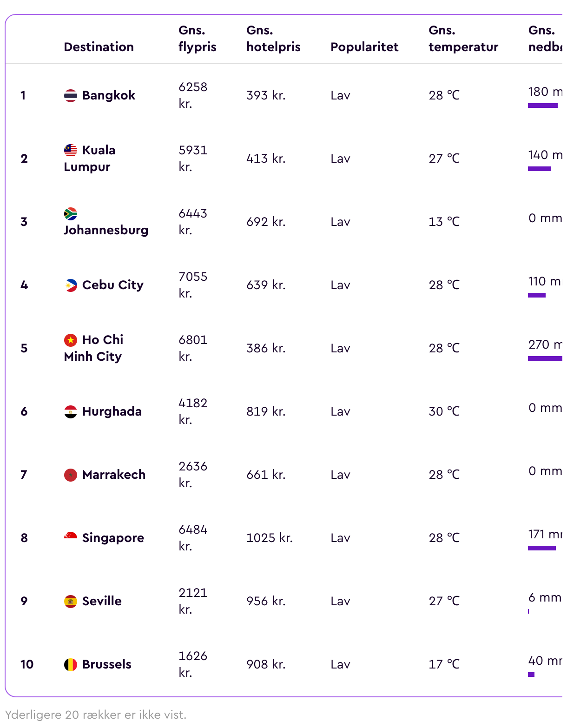Click the Spain flag beside Seville
The height and width of the screenshot is (728, 567).
pyautogui.click(x=71, y=601)
